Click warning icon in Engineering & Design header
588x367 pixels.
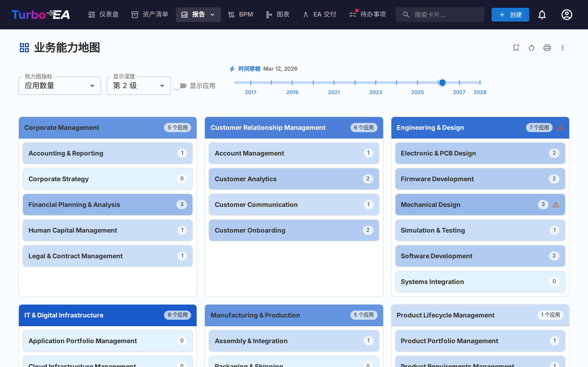560,128
